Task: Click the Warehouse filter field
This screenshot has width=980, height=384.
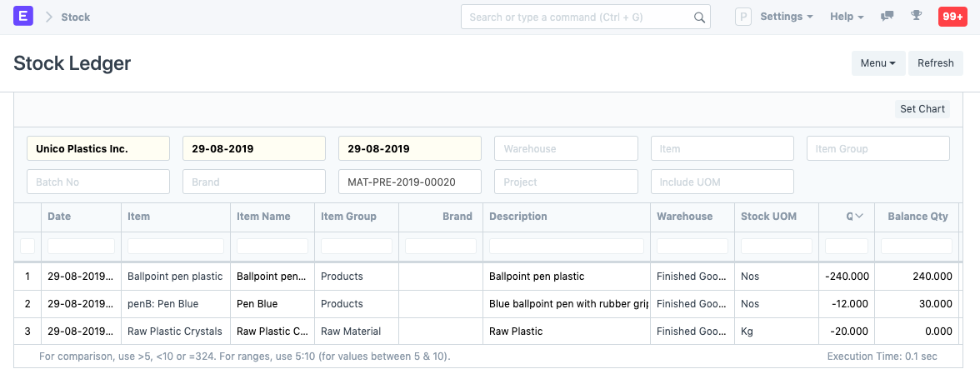Action: 565,149
